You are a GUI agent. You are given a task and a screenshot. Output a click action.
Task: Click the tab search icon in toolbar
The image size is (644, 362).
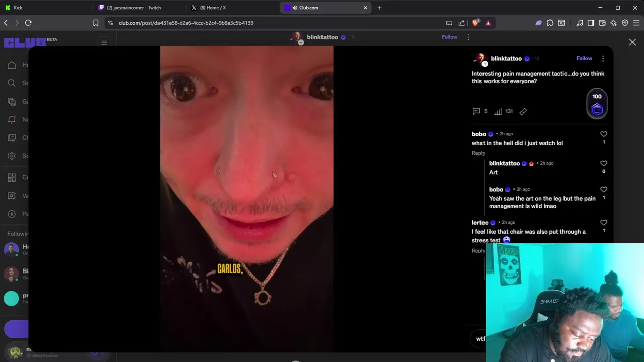point(561,23)
